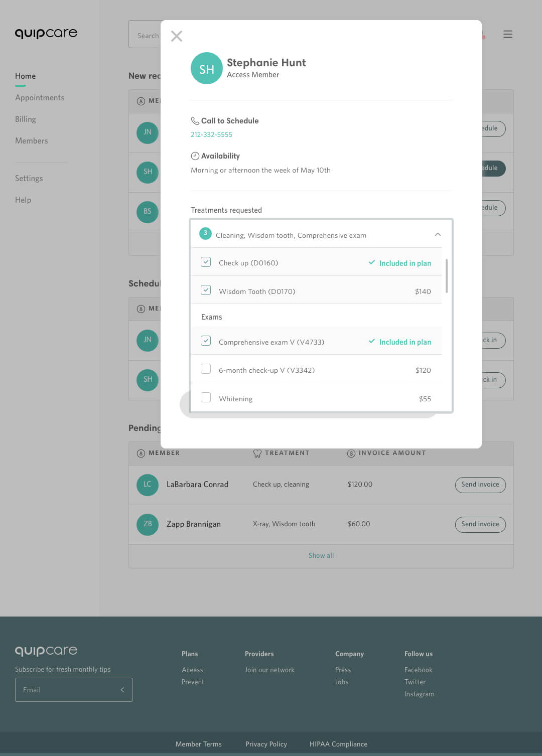Click the JN avatar in Scheduled list
This screenshot has height=756, width=542.
148,340
